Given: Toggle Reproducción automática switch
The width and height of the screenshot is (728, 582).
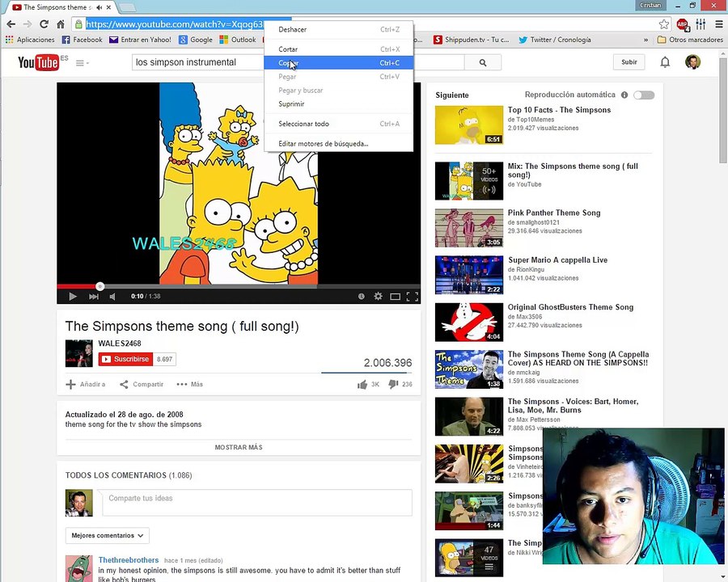Looking at the screenshot, I should (x=644, y=95).
